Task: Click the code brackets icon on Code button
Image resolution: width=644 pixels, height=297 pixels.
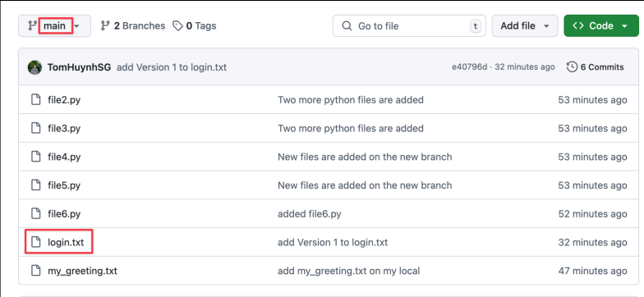Action: (x=578, y=26)
